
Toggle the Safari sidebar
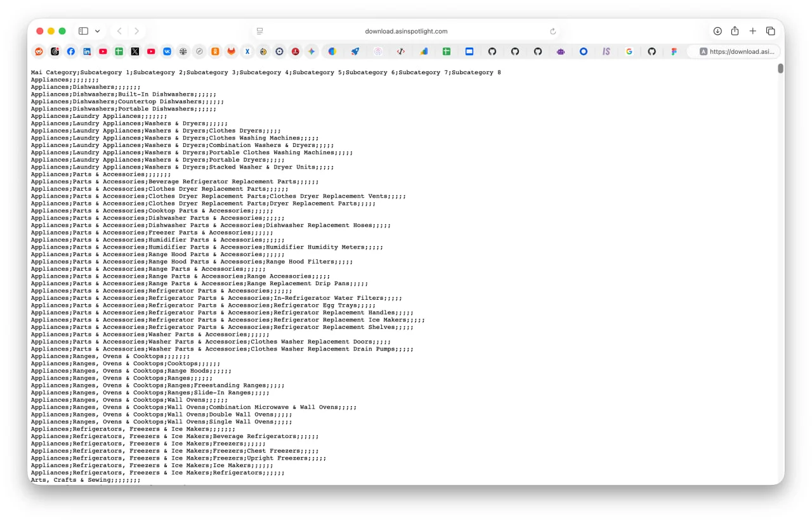(x=83, y=31)
